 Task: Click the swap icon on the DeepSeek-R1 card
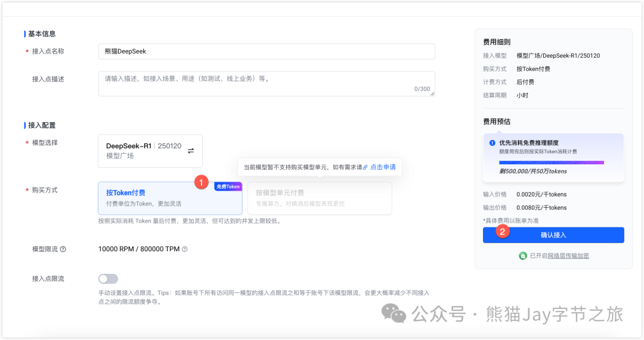click(191, 151)
